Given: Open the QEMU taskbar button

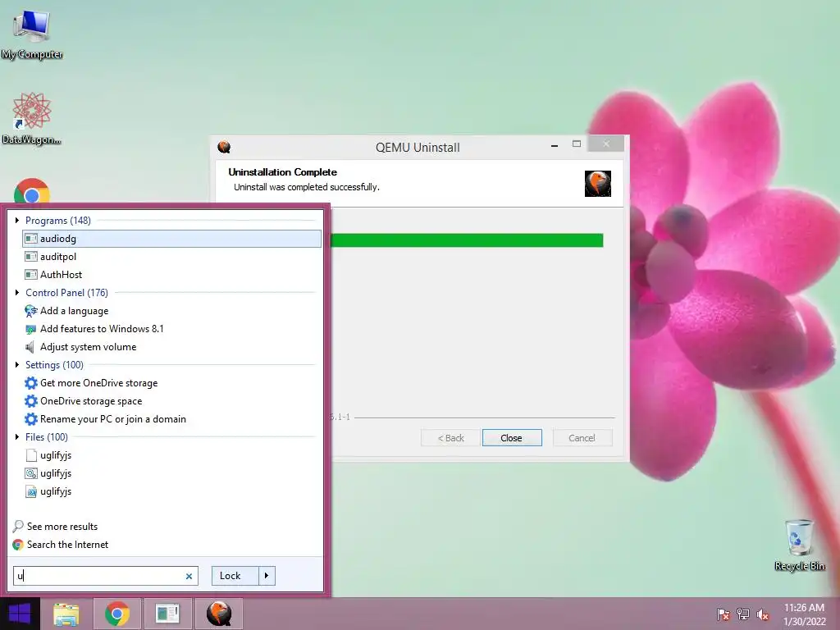Looking at the screenshot, I should coord(219,614).
